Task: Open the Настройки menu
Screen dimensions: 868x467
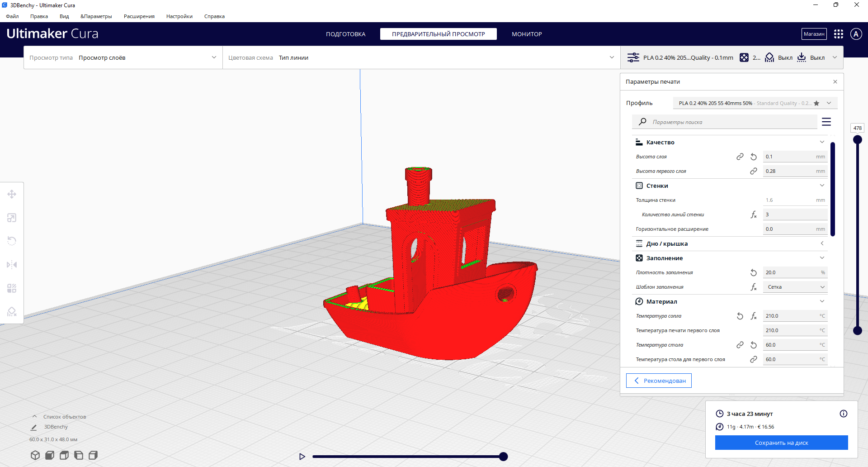Action: tap(179, 16)
